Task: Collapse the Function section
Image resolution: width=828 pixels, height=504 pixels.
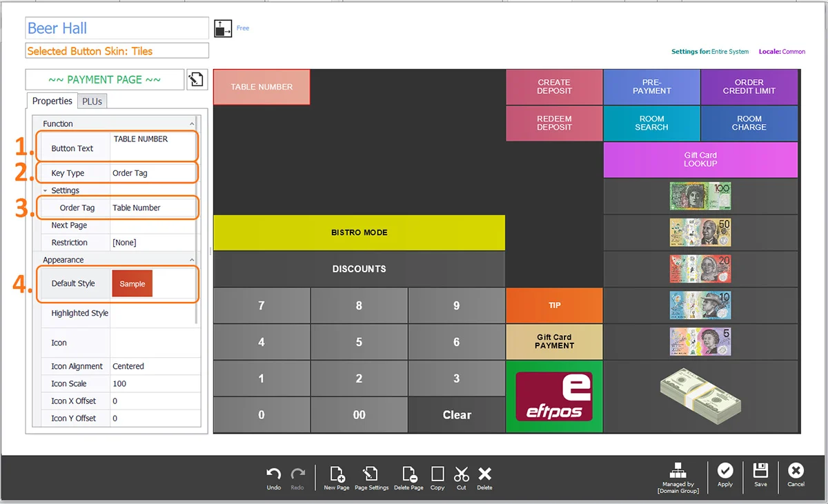Action: pos(191,123)
